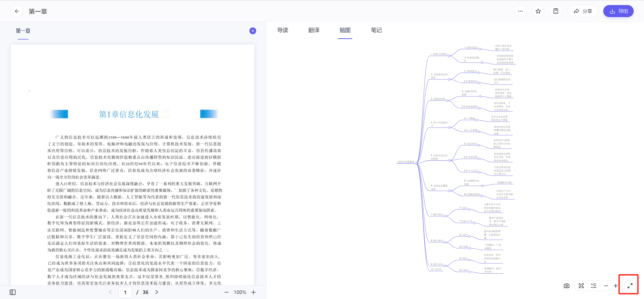Open the more options ellipsis menu
Screen dimensions: 644x299
[520, 11]
